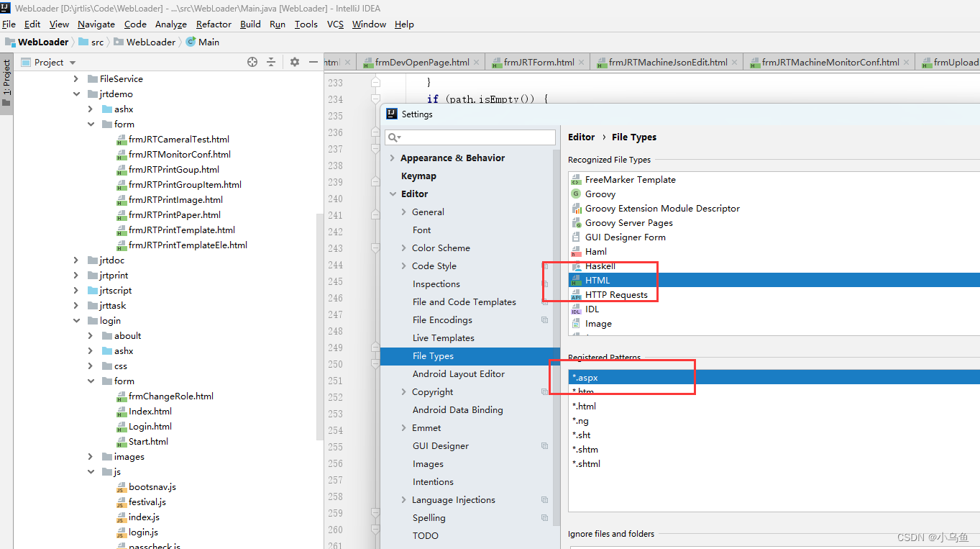
Task: Select Keymap settings
Action: pyautogui.click(x=418, y=176)
